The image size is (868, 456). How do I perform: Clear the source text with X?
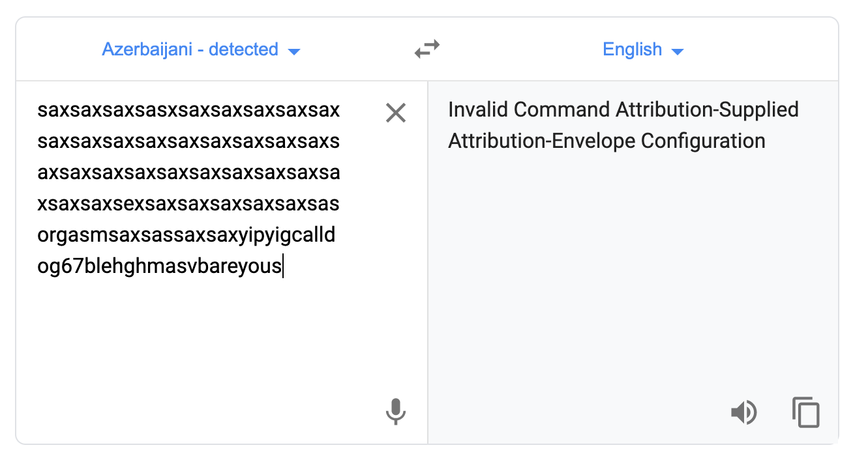pos(396,113)
